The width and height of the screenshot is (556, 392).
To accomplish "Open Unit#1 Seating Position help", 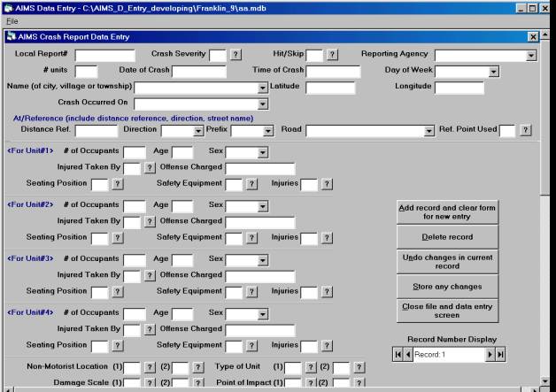I will tap(118, 183).
